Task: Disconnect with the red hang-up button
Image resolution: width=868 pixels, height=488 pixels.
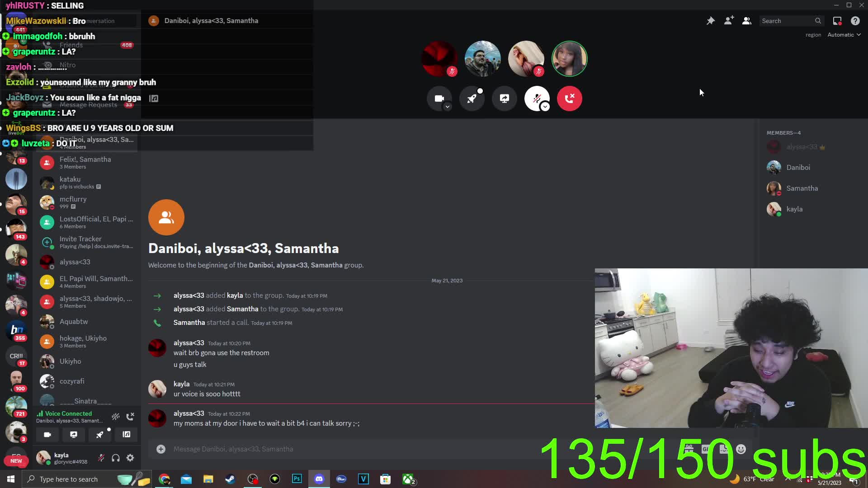Action: point(569,99)
